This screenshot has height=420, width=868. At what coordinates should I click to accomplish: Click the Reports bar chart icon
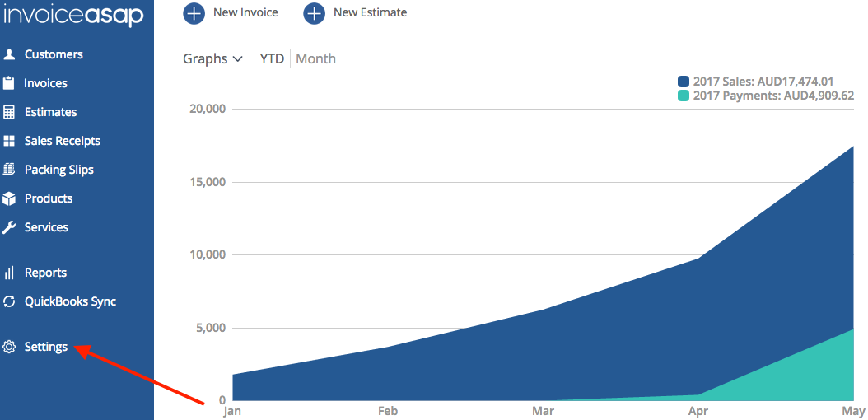(9, 273)
